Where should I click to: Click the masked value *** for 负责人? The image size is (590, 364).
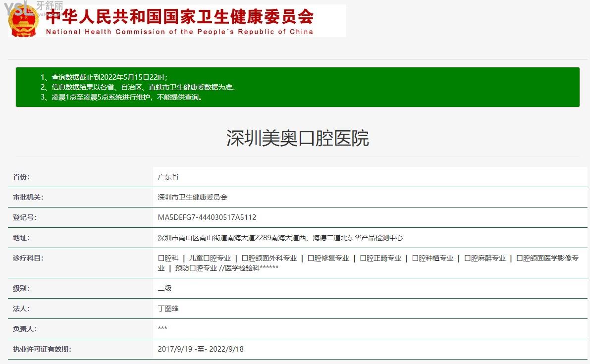162,328
